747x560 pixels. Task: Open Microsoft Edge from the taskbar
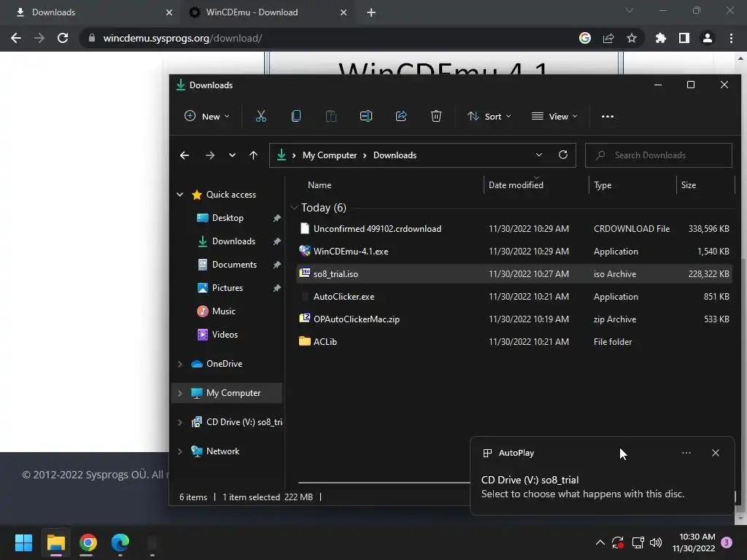pyautogui.click(x=120, y=542)
